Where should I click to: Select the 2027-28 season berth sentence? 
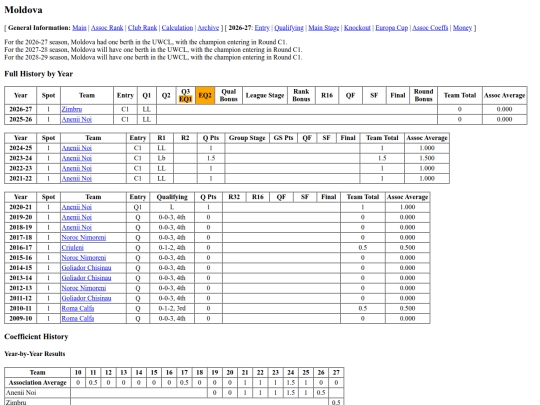point(153,50)
